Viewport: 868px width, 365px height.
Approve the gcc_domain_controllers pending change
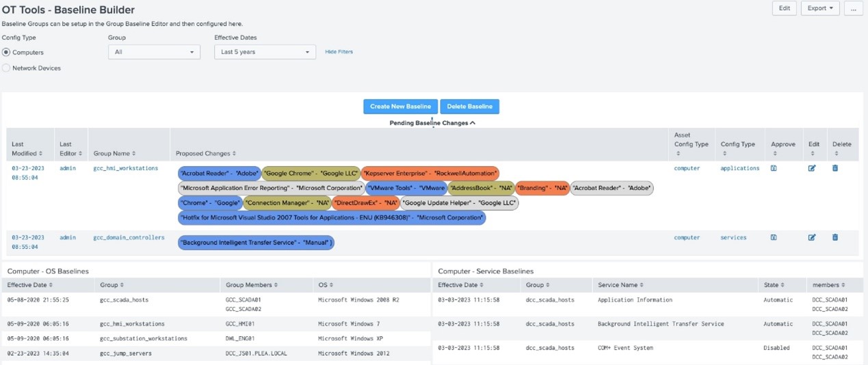click(774, 237)
